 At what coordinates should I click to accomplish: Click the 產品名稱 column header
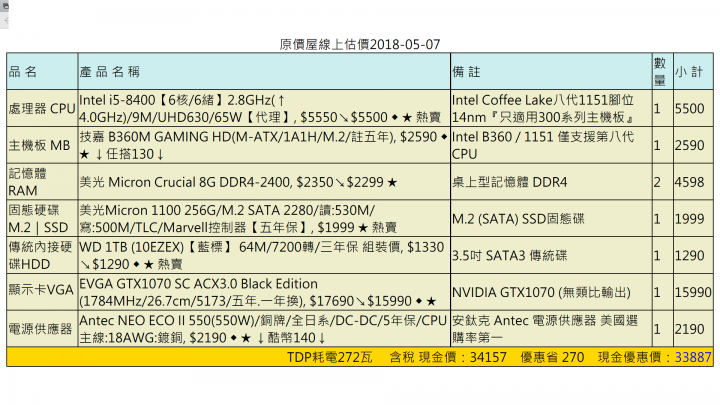(x=264, y=71)
